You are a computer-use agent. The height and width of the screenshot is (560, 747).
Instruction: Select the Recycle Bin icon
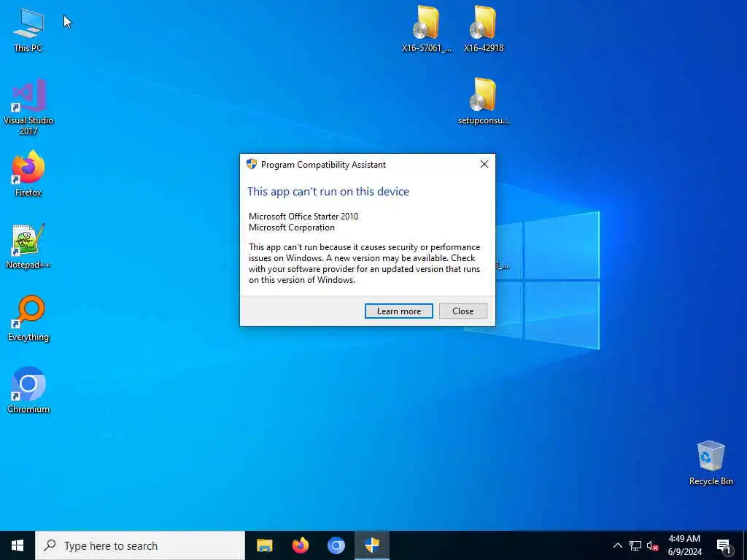click(x=711, y=463)
